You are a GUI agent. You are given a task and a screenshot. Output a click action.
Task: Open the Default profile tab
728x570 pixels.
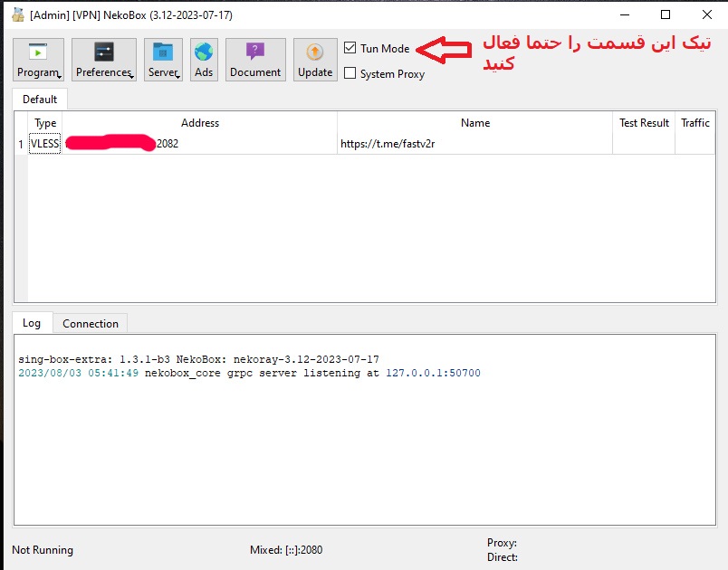click(39, 99)
